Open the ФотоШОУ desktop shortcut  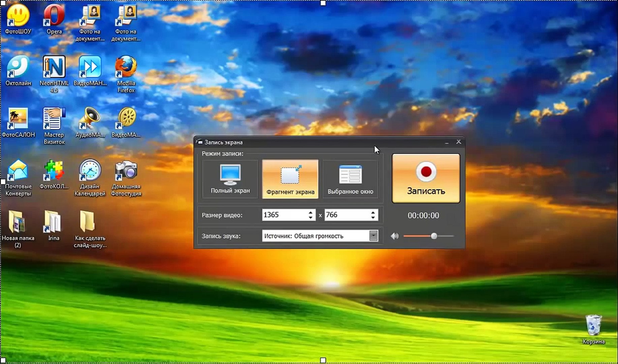tap(18, 20)
